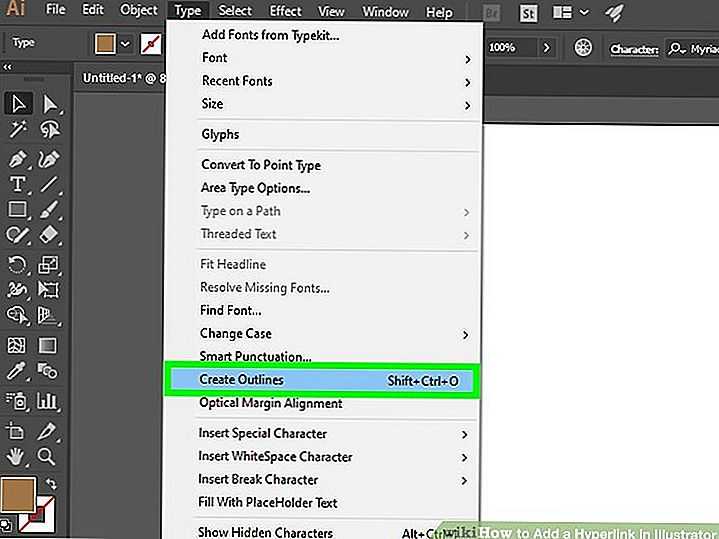Choose Area Type Options
Image resolution: width=719 pixels, height=539 pixels.
(x=255, y=188)
